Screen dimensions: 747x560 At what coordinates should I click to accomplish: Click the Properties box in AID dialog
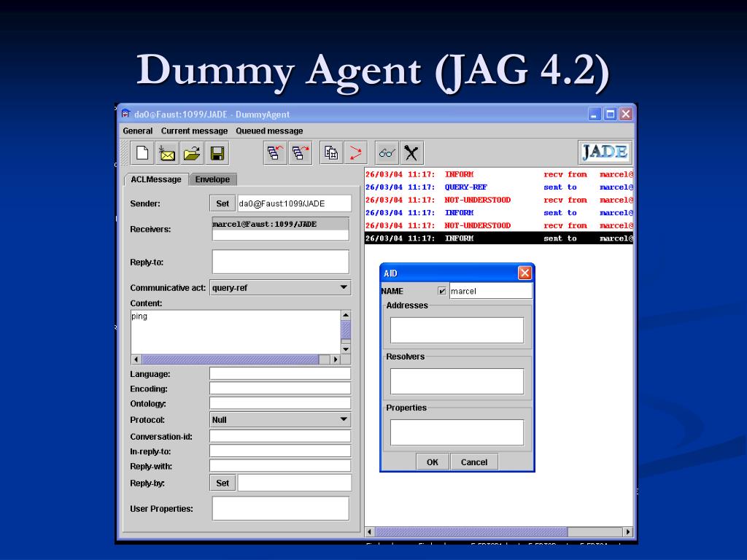pyautogui.click(x=457, y=432)
